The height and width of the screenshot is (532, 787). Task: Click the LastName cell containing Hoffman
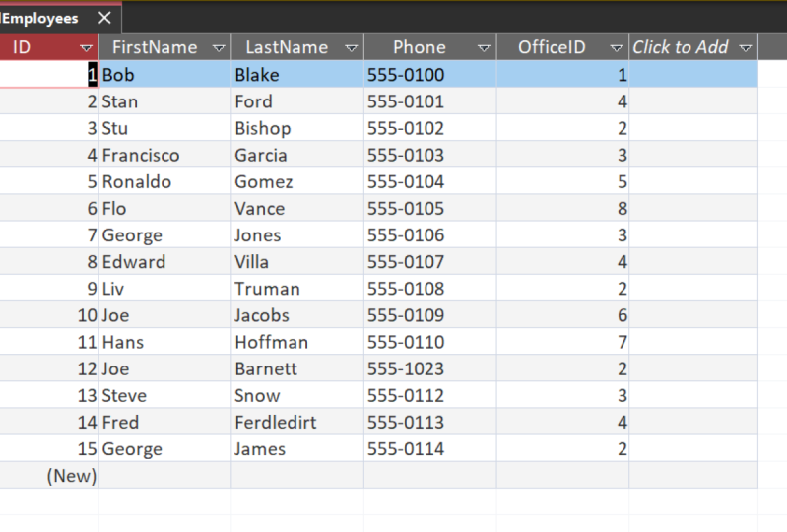click(296, 343)
